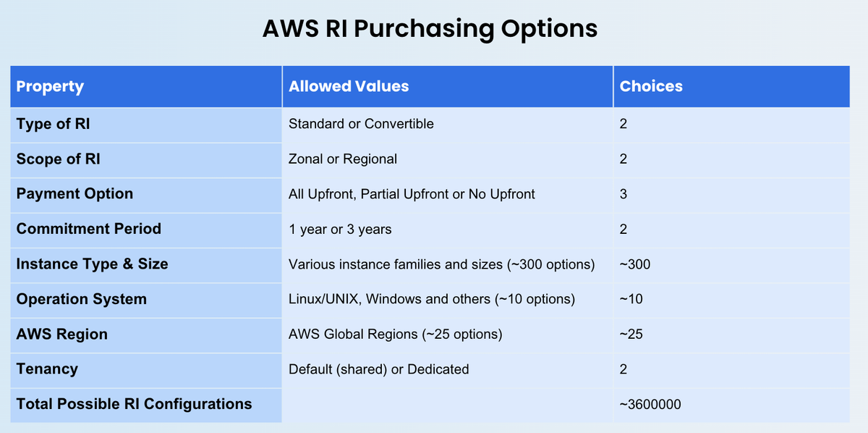Click the ~3600000 total configurations value
Image resolution: width=868 pixels, height=433 pixels.
(x=650, y=403)
